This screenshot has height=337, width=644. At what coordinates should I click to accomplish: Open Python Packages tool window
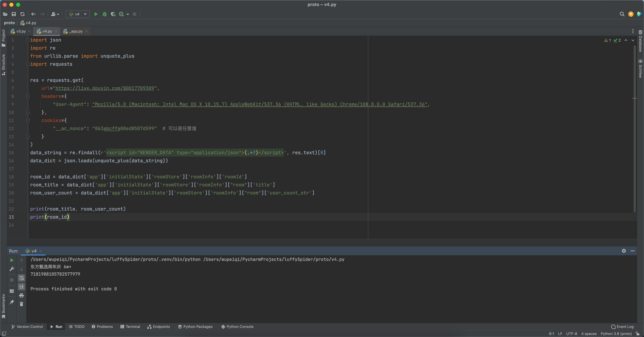[195, 327]
